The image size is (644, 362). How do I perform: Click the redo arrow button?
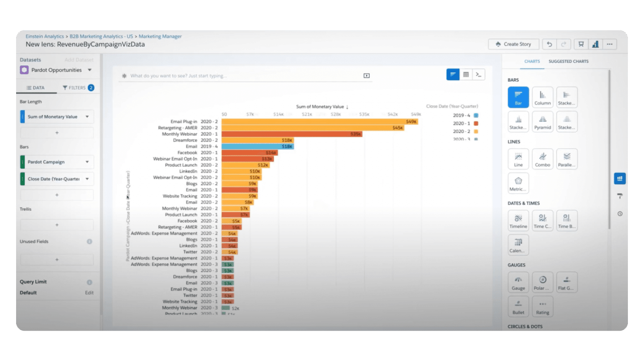pos(563,44)
